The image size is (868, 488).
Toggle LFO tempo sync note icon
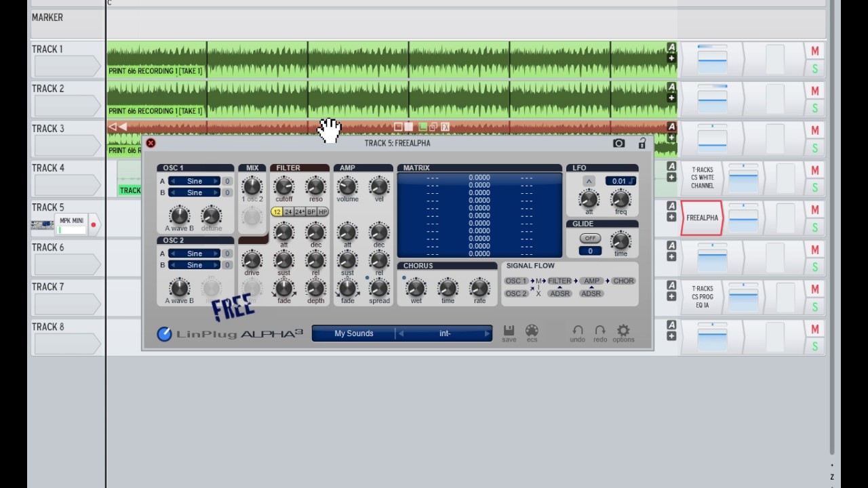(x=631, y=181)
